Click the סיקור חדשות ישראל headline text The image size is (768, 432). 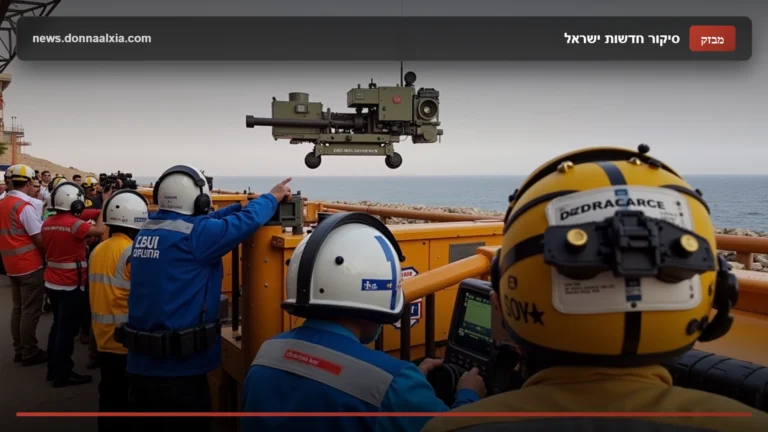tap(622, 39)
